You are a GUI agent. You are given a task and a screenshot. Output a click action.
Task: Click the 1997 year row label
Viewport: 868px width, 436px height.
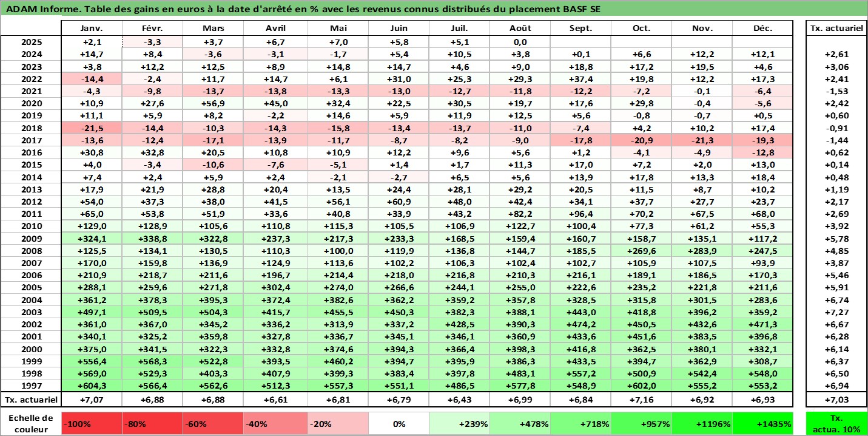point(31,386)
